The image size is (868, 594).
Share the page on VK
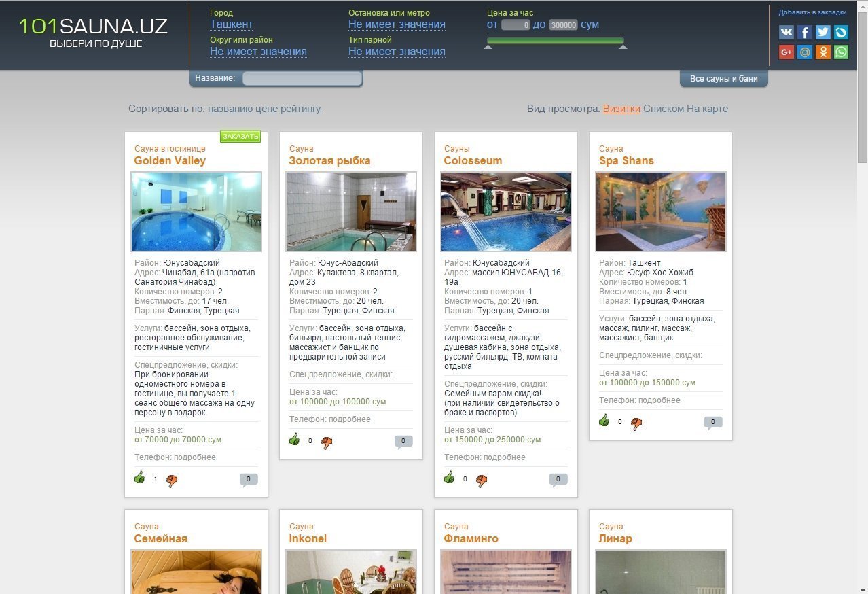(x=786, y=32)
